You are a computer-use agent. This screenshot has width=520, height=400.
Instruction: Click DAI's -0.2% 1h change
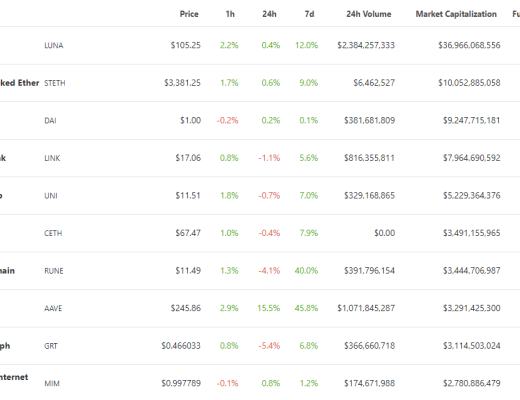pos(227,120)
